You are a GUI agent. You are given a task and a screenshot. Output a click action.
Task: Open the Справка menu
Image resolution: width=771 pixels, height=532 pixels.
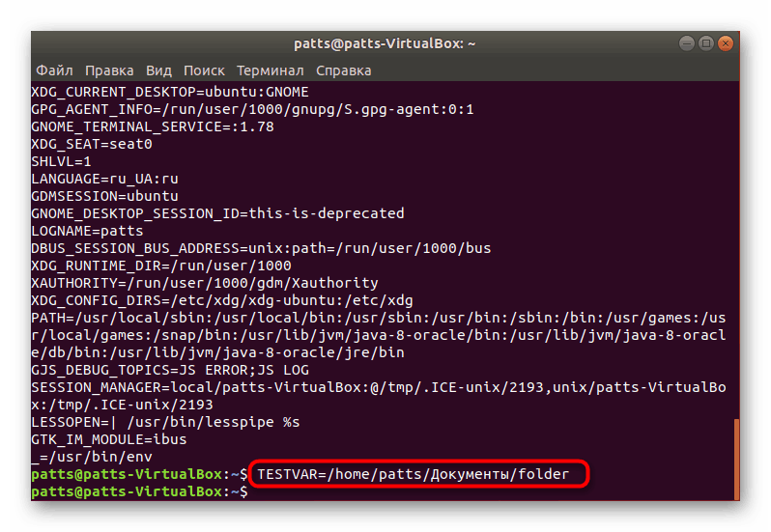coord(343,70)
